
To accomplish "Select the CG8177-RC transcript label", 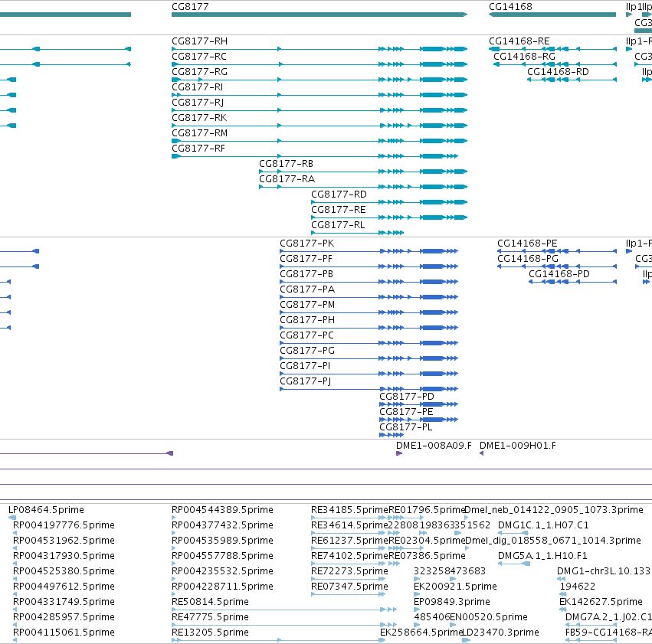I will coord(199,57).
